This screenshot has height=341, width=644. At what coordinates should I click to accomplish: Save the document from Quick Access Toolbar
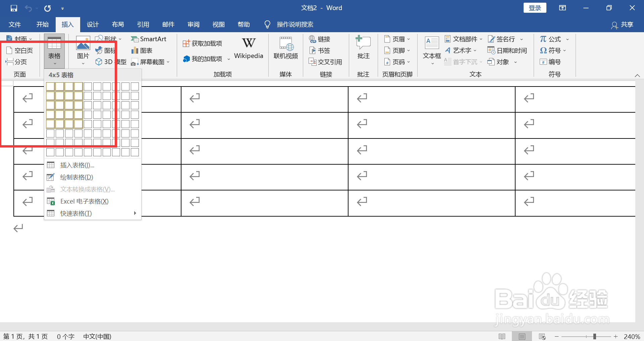point(13,8)
